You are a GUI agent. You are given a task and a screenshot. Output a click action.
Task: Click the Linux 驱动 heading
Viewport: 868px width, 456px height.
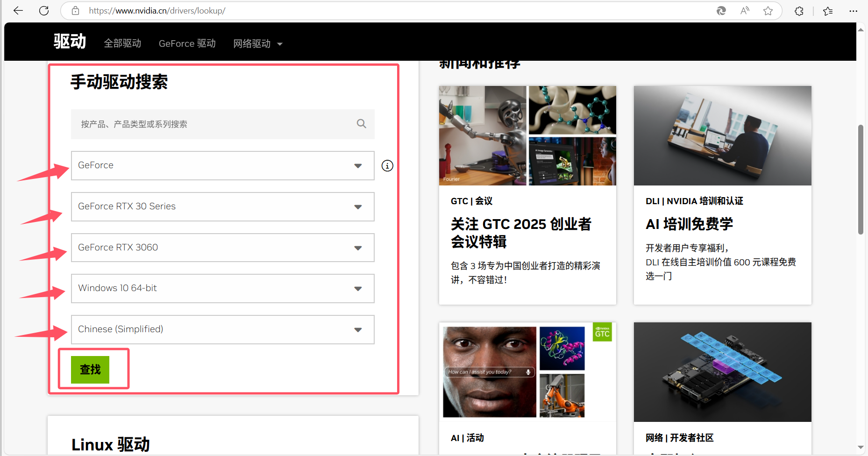(x=111, y=444)
